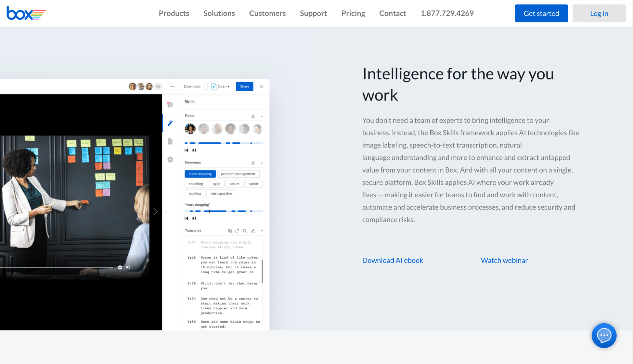Click the transcript search magnifier icon
This screenshot has height=364, width=633.
coord(244,231)
